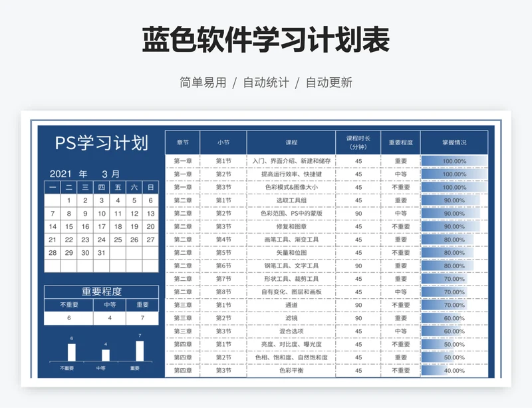Select course cell 画笔工具、渐变工具
This screenshot has width=532, height=408.
point(291,240)
